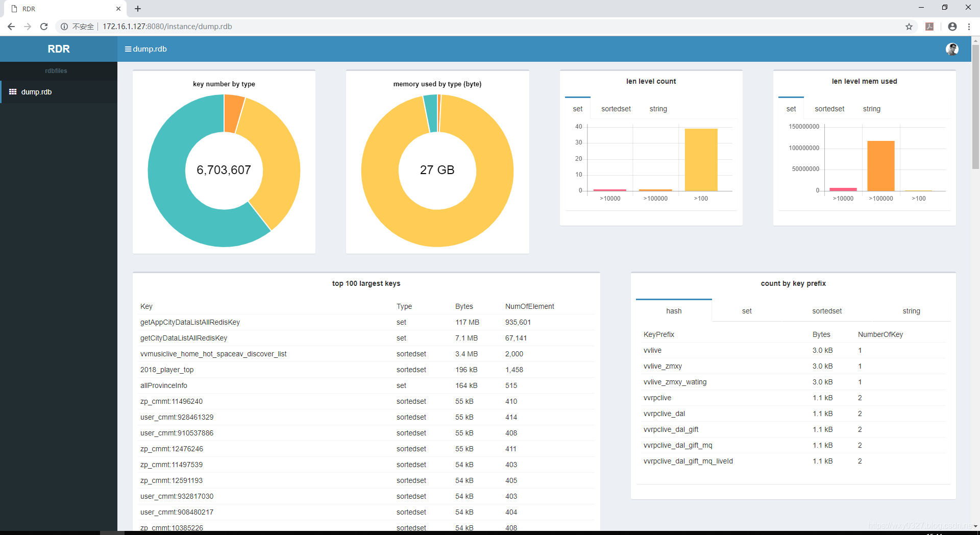Click the RDR logo in header
Screen dimensions: 980x535
pyautogui.click(x=59, y=49)
